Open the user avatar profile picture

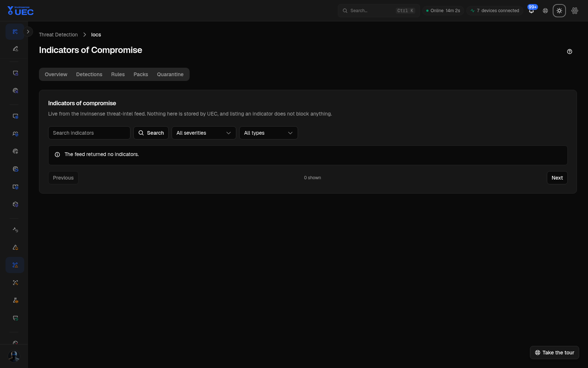(x=14, y=356)
